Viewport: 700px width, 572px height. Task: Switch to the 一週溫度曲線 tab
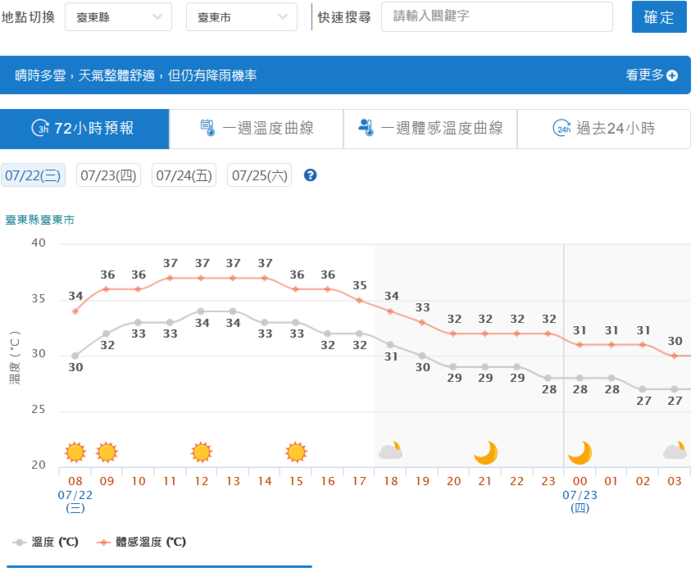(256, 129)
